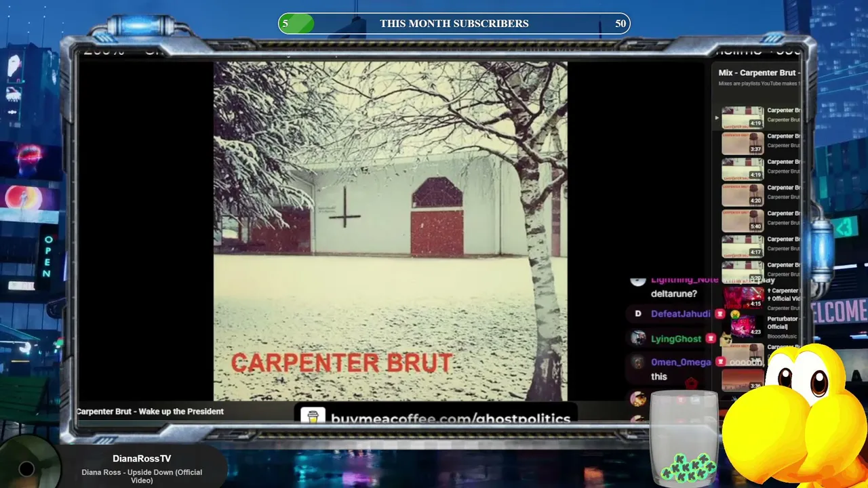
Task: Open the LyingGhost chat username
Action: (x=676, y=339)
